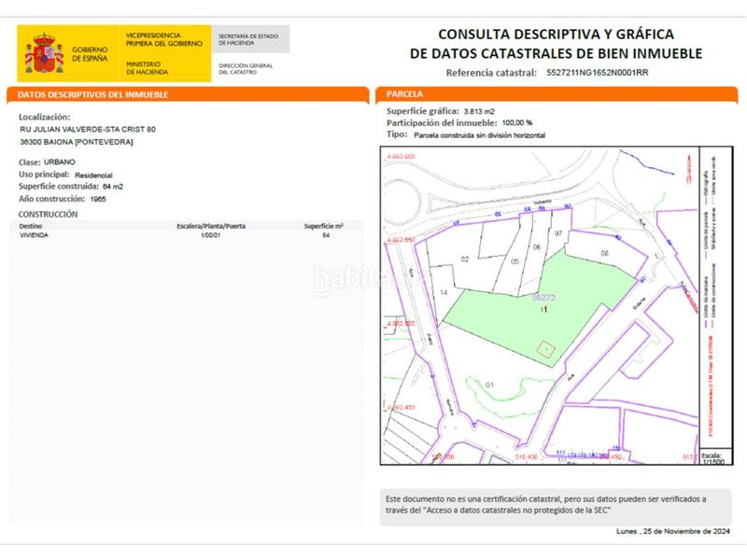Image resolution: width=747 pixels, height=560 pixels.
Task: Click the Participación del inmueble value 100,00 %
Action: pos(517,123)
